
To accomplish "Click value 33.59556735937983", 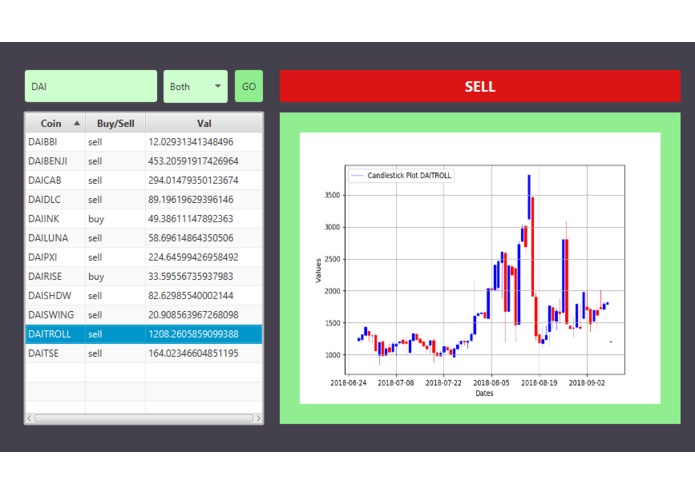I will point(191,276).
